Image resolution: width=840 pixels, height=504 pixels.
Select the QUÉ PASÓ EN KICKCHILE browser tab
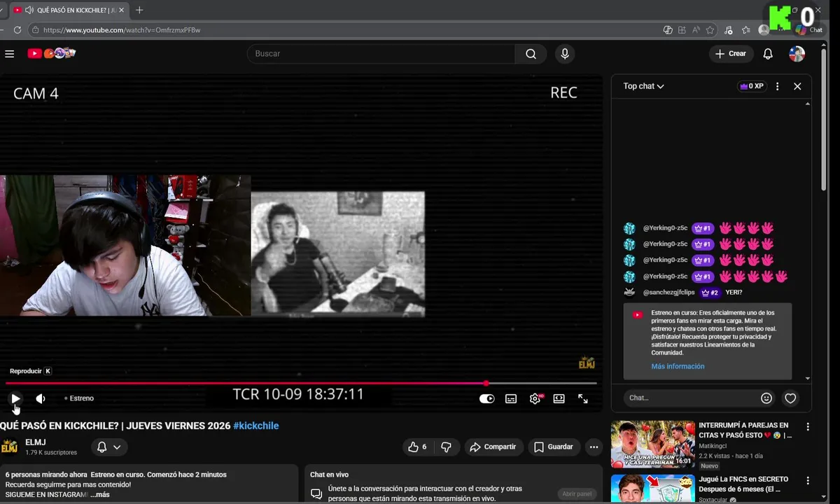click(70, 10)
